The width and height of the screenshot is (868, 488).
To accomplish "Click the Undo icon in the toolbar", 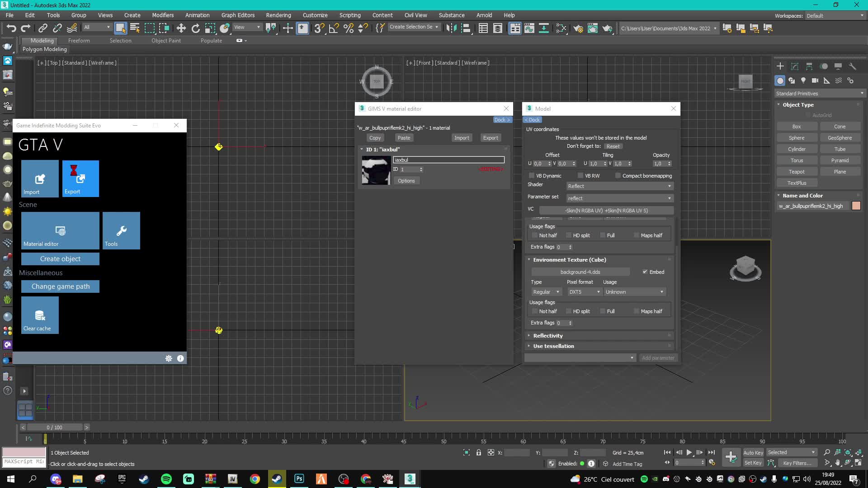I will pyautogui.click(x=11, y=28).
